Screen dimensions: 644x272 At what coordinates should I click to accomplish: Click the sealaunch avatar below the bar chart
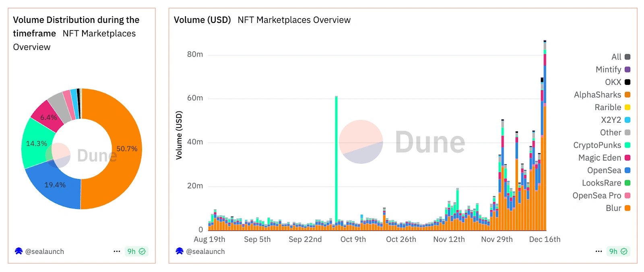point(180,251)
